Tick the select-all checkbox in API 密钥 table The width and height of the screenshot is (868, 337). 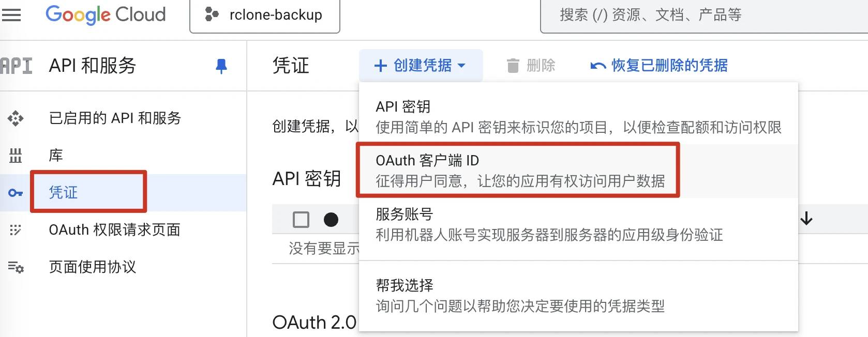click(301, 220)
